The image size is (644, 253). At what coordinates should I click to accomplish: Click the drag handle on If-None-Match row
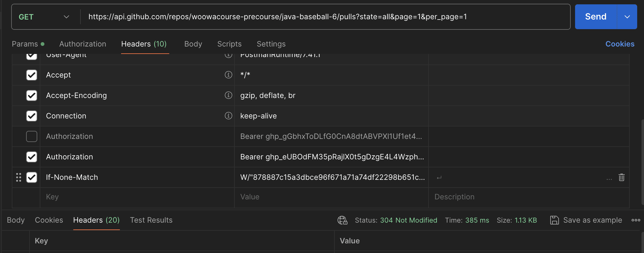click(x=19, y=177)
